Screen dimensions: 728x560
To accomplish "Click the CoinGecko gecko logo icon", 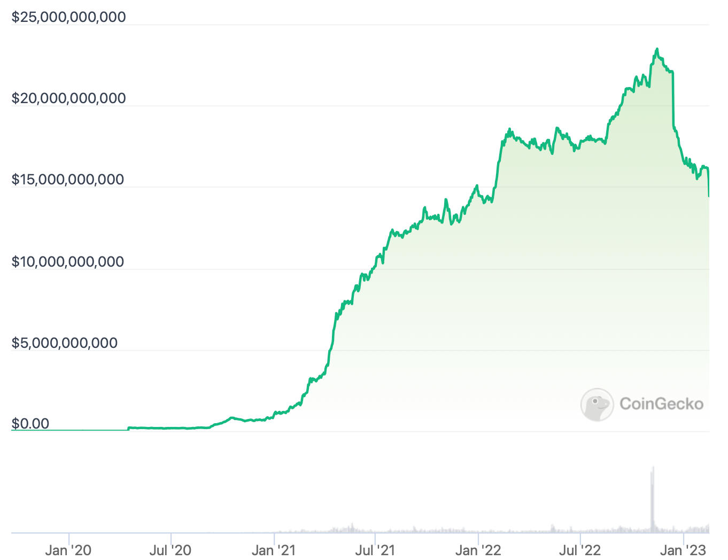I will 597,405.
